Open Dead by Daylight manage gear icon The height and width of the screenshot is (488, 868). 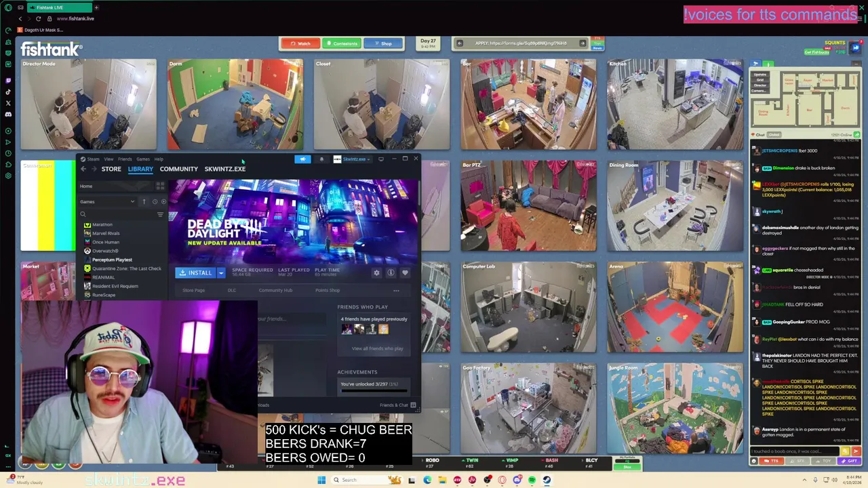tap(376, 272)
